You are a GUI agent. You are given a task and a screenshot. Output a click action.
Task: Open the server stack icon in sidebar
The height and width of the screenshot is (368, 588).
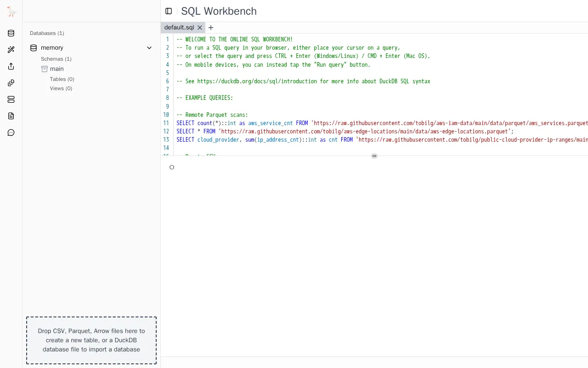point(11,99)
